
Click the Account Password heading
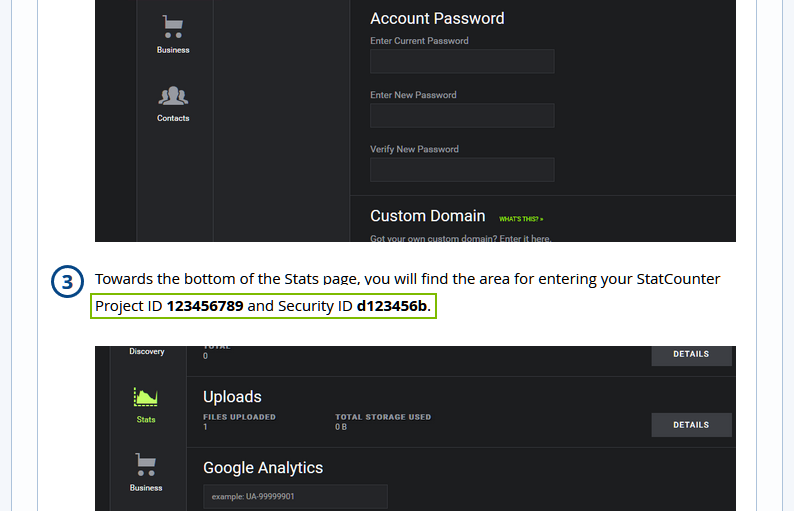point(437,19)
